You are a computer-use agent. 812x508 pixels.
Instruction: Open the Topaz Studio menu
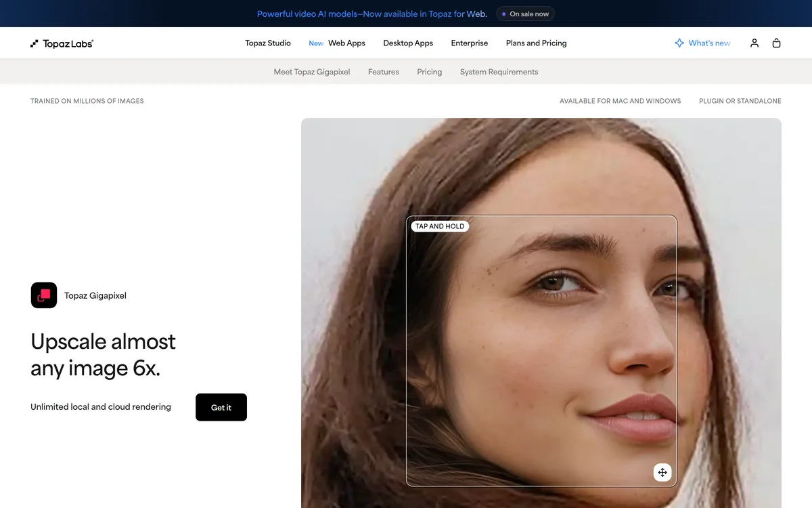click(x=268, y=43)
